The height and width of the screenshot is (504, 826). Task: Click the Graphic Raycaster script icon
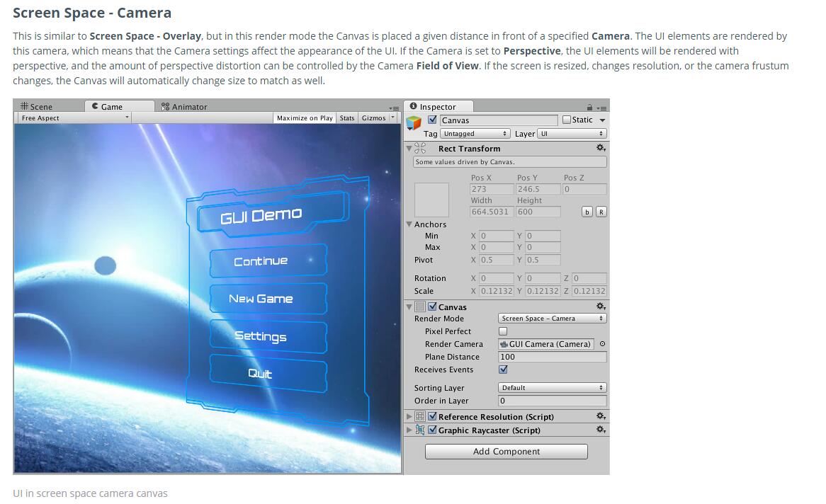point(420,430)
